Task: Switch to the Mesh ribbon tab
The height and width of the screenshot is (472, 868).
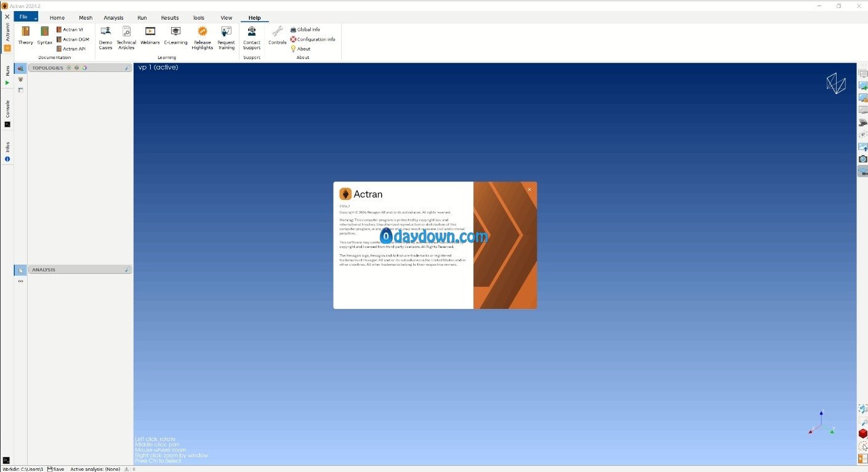Action: click(x=86, y=18)
